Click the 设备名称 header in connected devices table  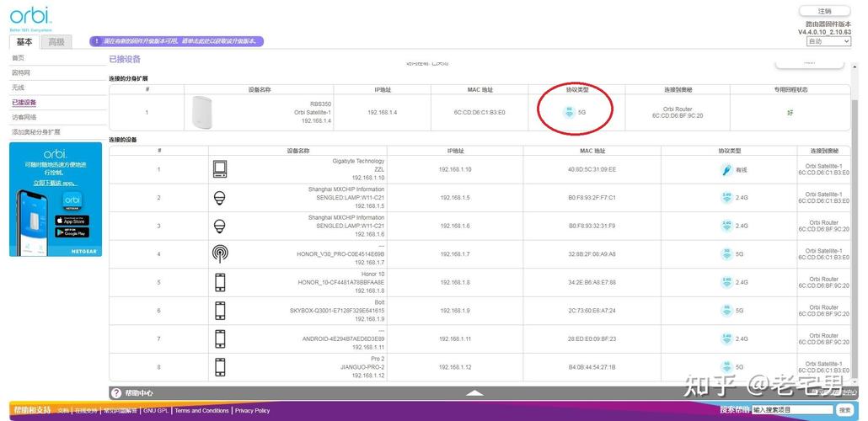pyautogui.click(x=297, y=151)
